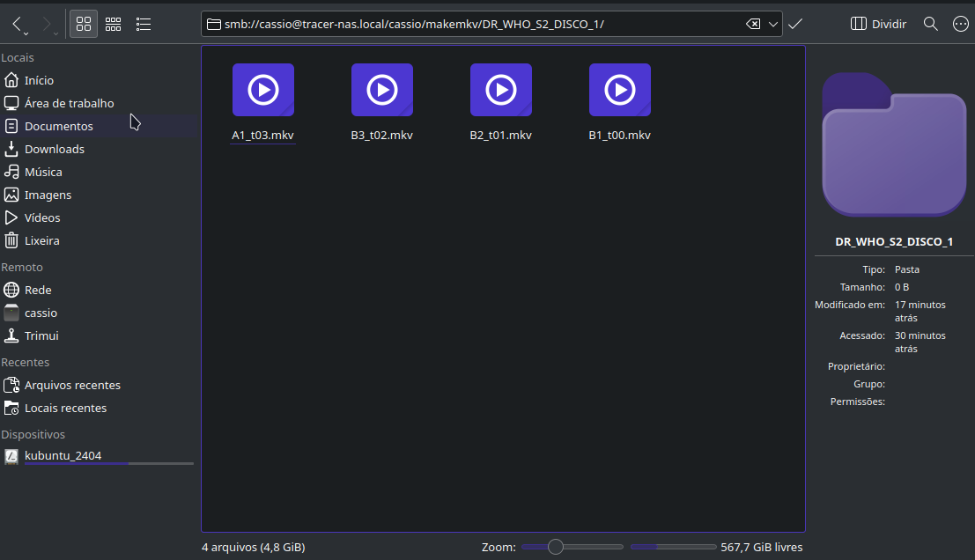The width and height of the screenshot is (975, 560).
Task: Select the kubuntu_2404 device
Action: pos(63,455)
